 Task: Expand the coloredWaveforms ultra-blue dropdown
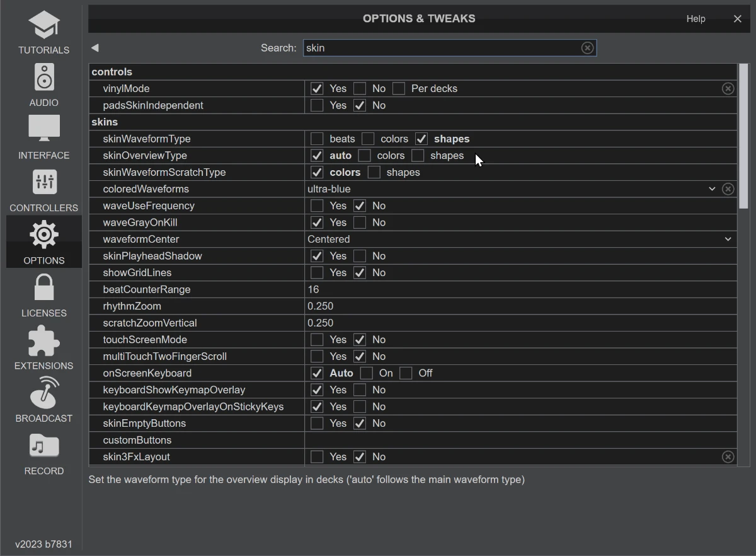point(712,189)
